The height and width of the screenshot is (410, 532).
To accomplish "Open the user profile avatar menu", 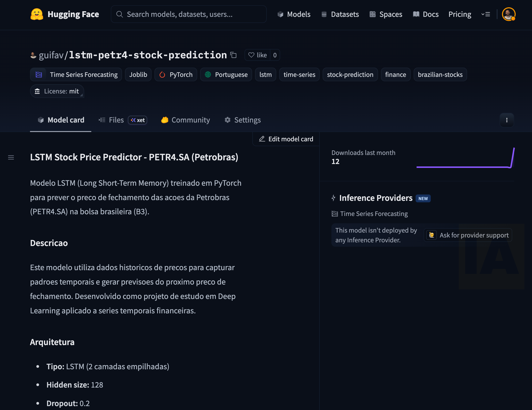I will [508, 14].
